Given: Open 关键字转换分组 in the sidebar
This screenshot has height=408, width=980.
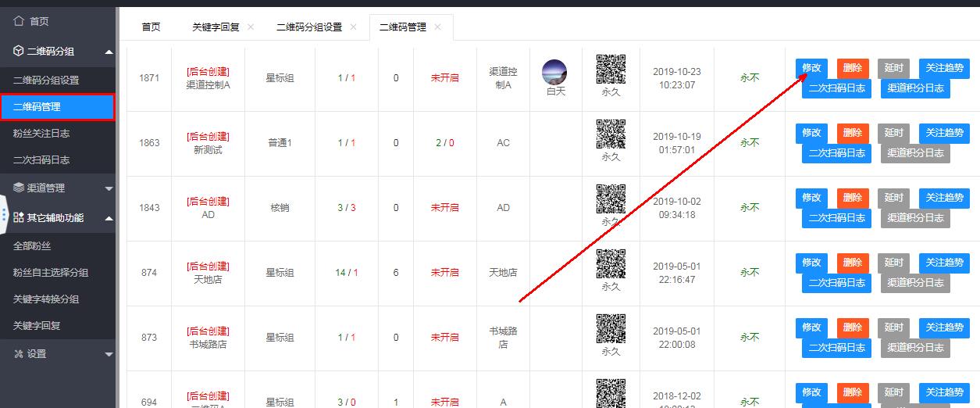Looking at the screenshot, I should coord(46,299).
